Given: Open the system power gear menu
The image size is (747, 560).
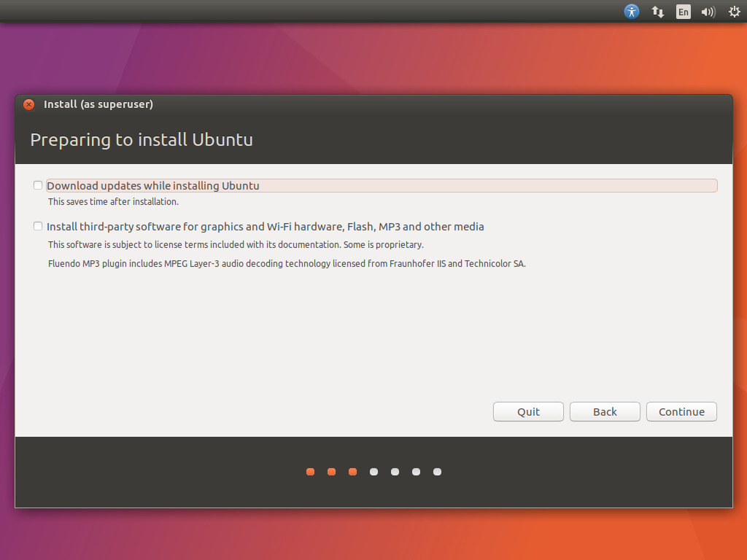Looking at the screenshot, I should (x=735, y=12).
